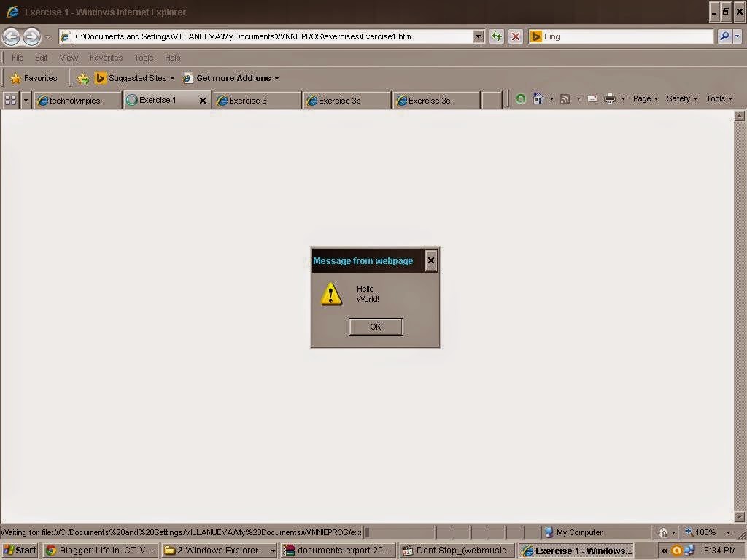Switch to the Exercise 3 tab
Screen dimensions: 747x560
(258, 101)
